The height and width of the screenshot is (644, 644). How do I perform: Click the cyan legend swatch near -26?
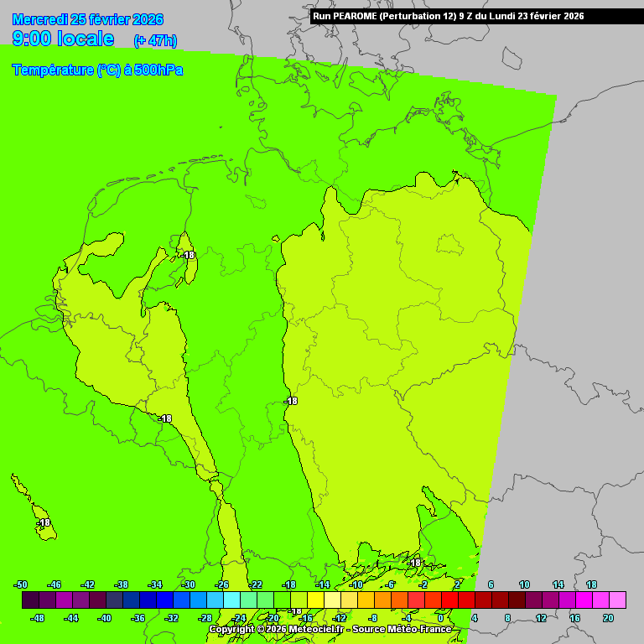point(231,600)
